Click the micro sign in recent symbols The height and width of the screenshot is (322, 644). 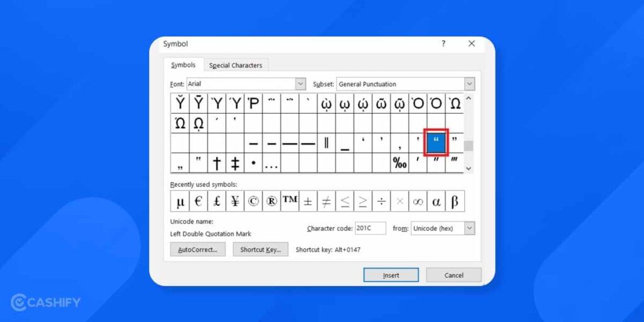pos(180,201)
